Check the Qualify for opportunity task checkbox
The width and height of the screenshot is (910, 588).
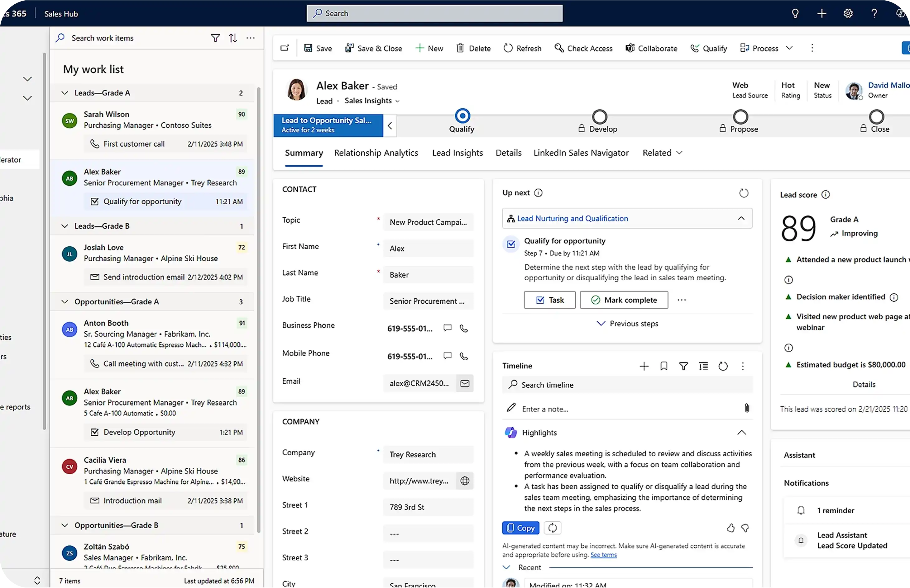(511, 244)
